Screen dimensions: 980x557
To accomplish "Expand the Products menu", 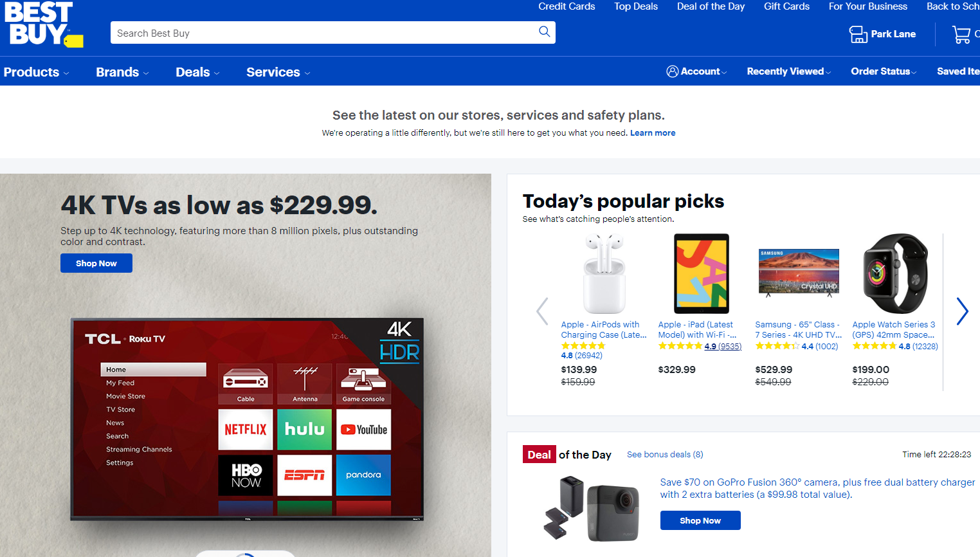I will (x=36, y=72).
